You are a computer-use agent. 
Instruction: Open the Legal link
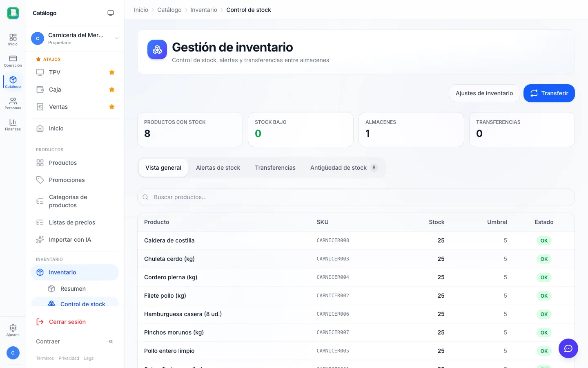(x=89, y=358)
